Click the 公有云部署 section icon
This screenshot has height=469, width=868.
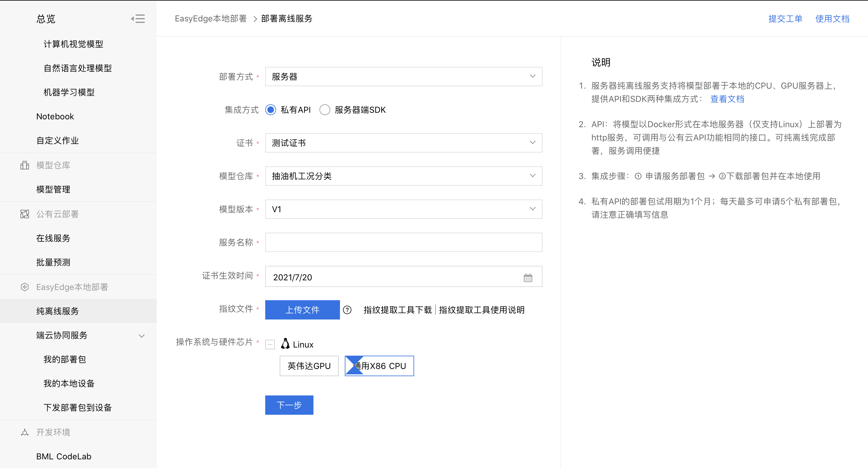pyautogui.click(x=25, y=214)
